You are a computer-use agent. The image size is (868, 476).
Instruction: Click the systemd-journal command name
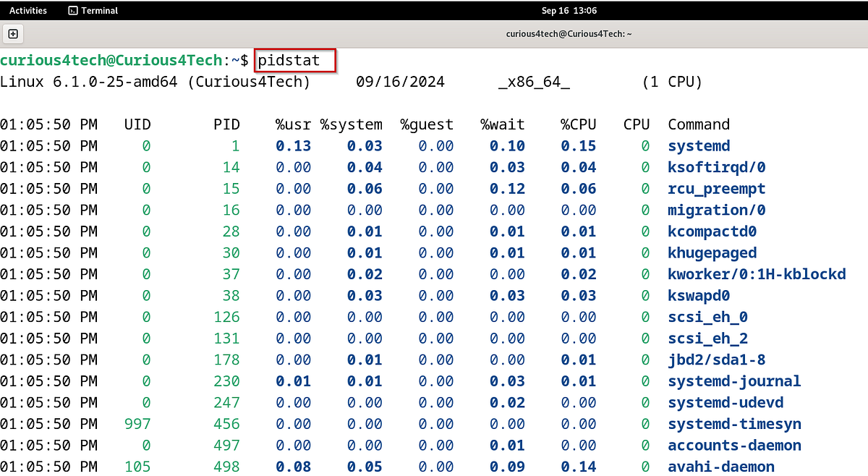pos(734,381)
